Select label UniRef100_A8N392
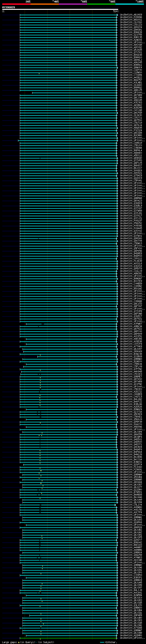This screenshot has width=146, height=644. click(131, 273)
